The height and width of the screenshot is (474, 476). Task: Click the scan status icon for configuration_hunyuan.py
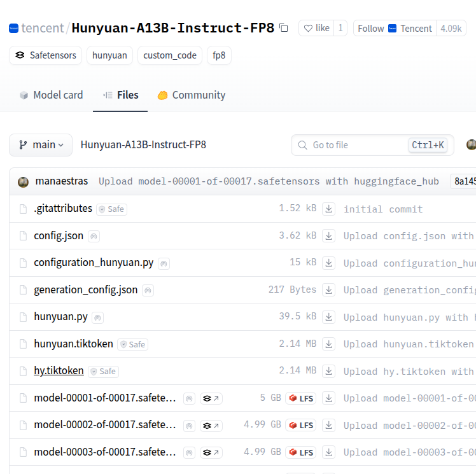pos(164,263)
